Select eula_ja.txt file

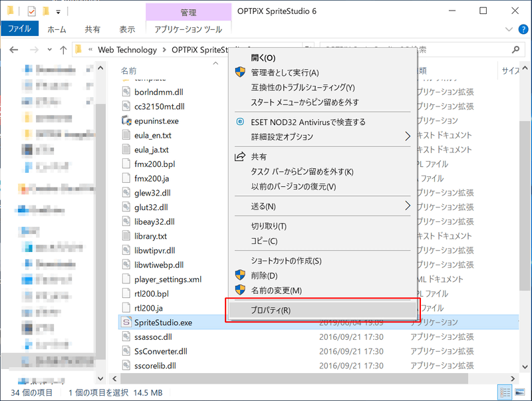(x=152, y=150)
